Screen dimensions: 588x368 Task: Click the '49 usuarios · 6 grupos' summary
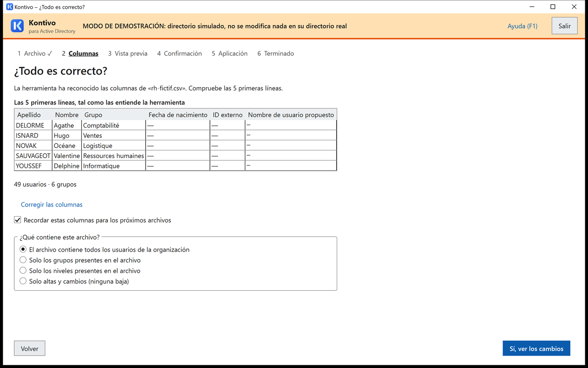tap(45, 184)
